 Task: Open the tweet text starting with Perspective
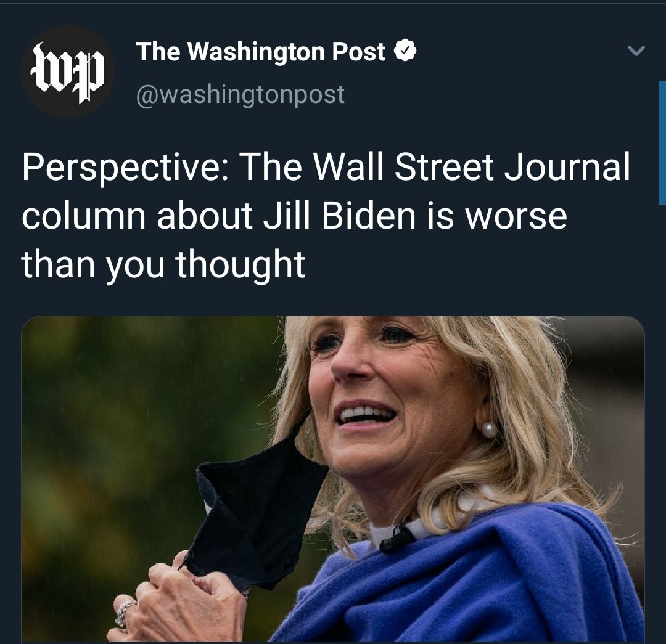click(x=326, y=215)
